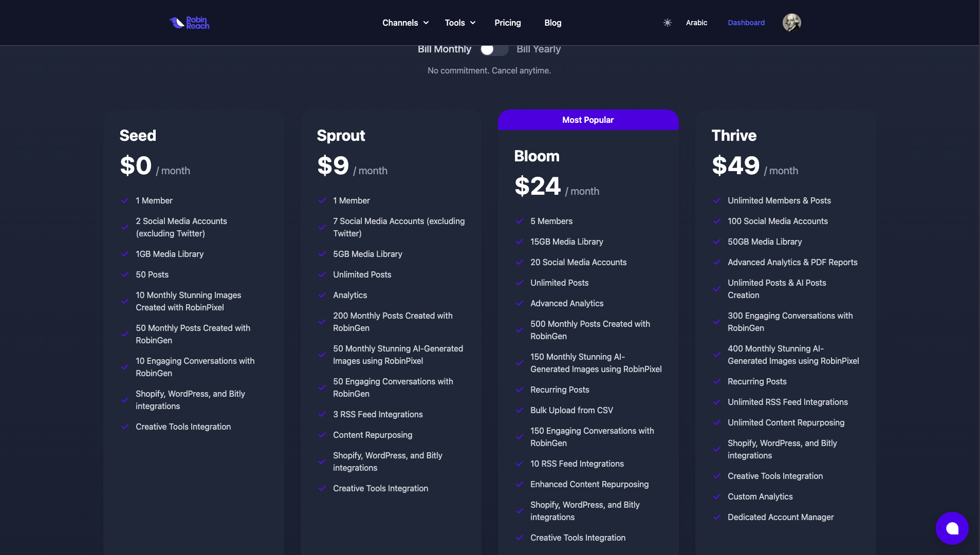Expand the Tools dropdown menu
The height and width of the screenshot is (555, 980).
[460, 23]
